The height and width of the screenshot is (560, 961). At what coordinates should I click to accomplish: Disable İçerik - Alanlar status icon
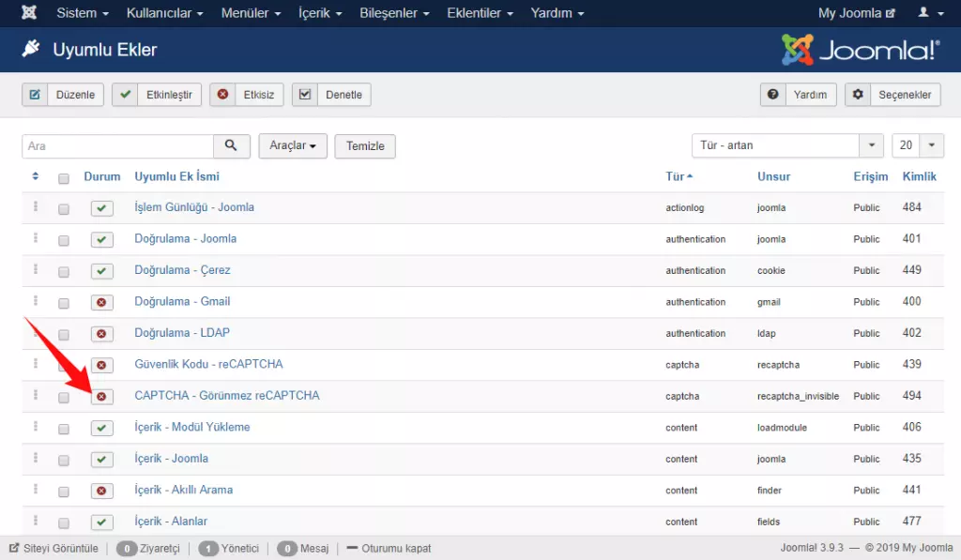pos(101,522)
